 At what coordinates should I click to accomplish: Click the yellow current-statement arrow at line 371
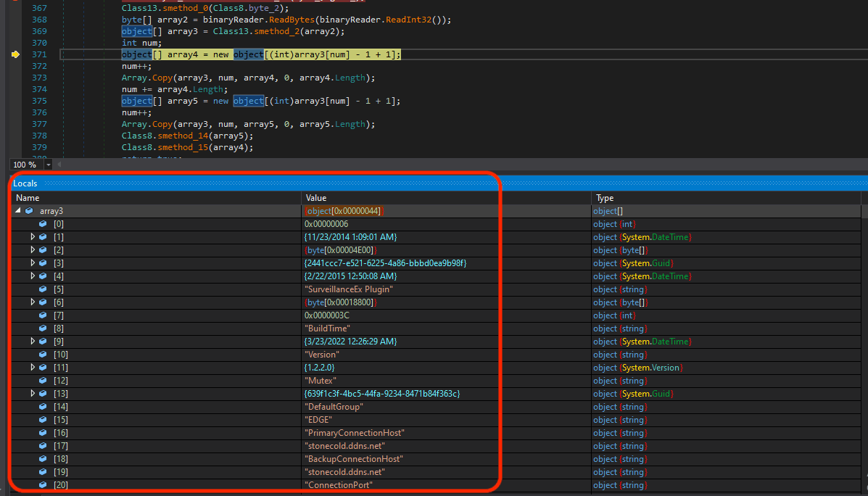coord(15,54)
